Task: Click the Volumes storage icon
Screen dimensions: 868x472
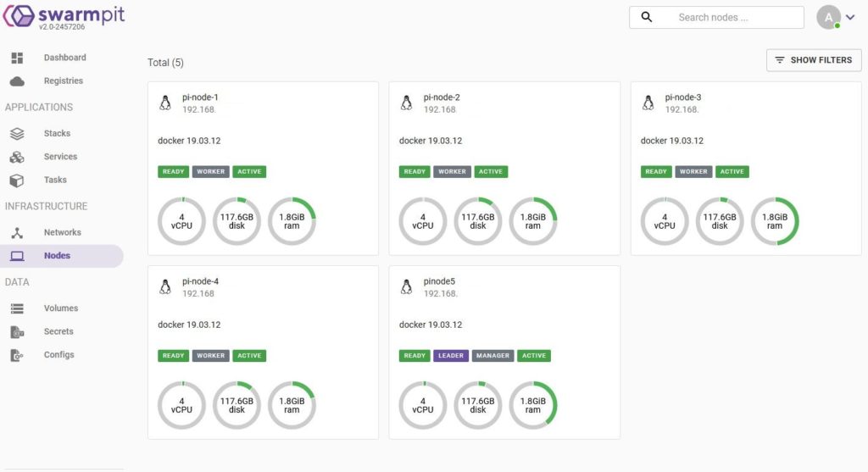Action: (x=17, y=308)
